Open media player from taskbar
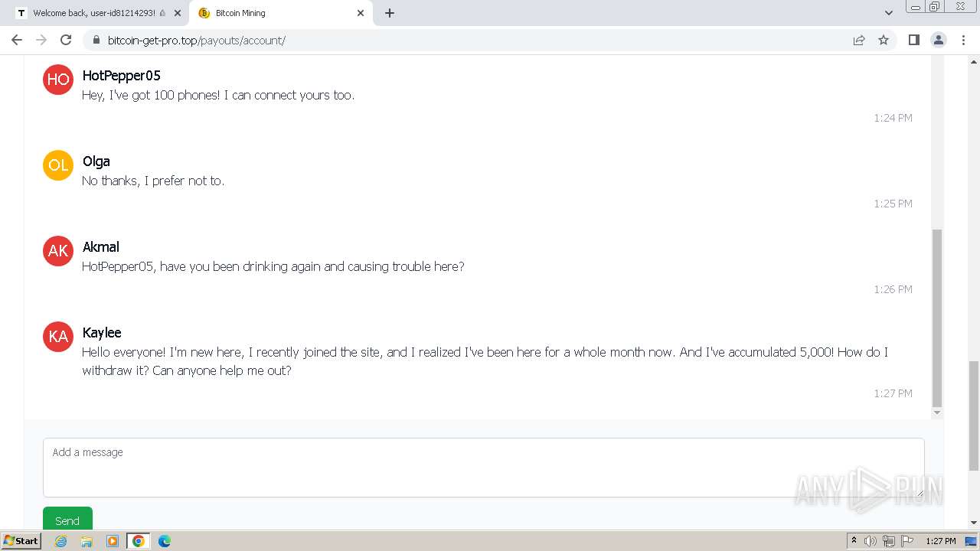This screenshot has height=551, width=980. 113,541
